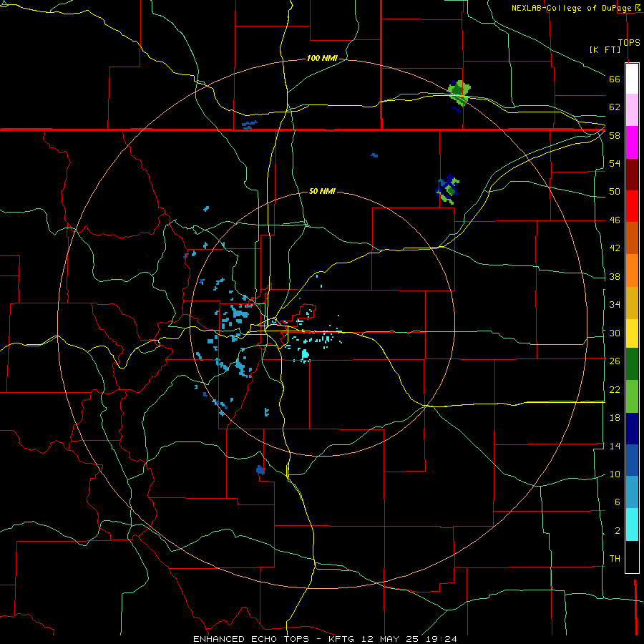Click the medium blue legend swatch
The image size is (644, 644).
[632, 460]
